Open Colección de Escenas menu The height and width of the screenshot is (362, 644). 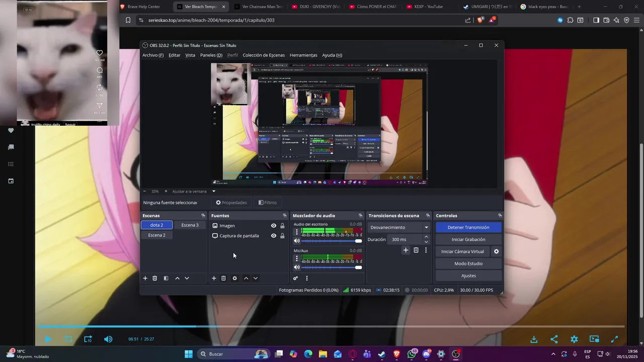264,55
